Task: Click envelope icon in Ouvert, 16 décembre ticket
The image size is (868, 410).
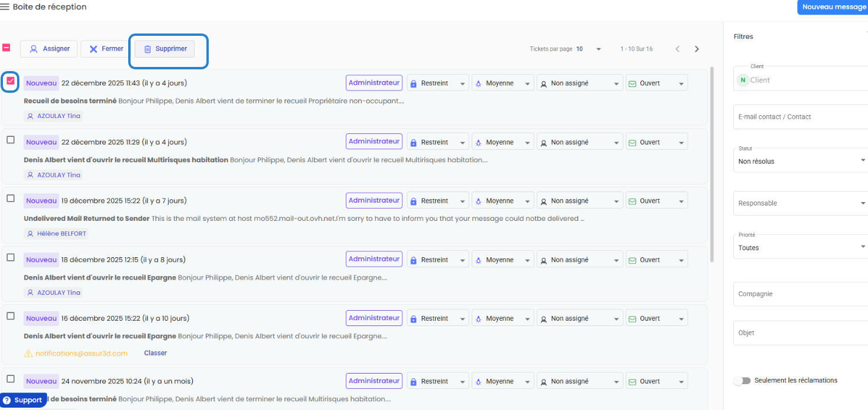Action: tap(632, 319)
